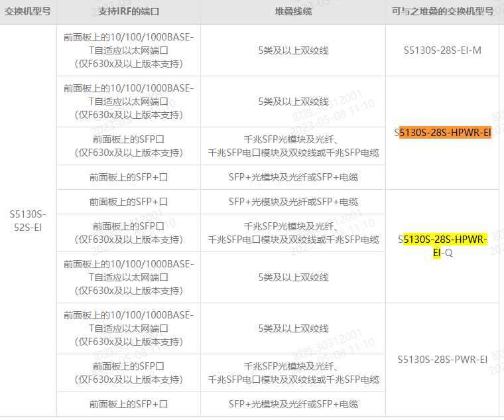The height and width of the screenshot is (420, 504).
Task: Click 前面板上的SFP口 cell in S5130S-28S-PWR-EI group
Action: [129, 373]
